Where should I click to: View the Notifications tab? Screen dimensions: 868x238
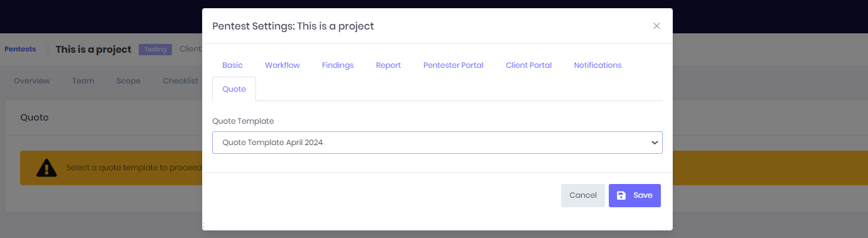(597, 65)
